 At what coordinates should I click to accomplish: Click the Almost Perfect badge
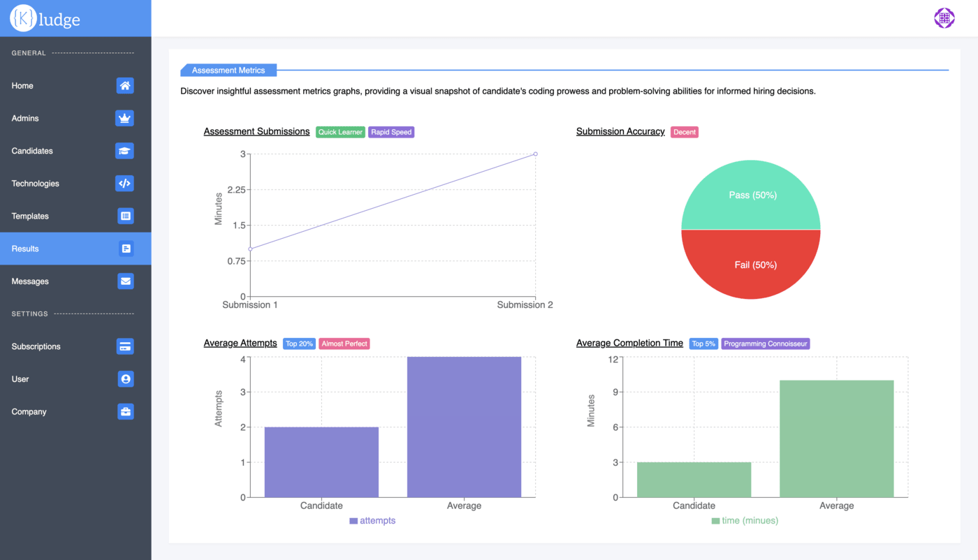[x=344, y=344]
